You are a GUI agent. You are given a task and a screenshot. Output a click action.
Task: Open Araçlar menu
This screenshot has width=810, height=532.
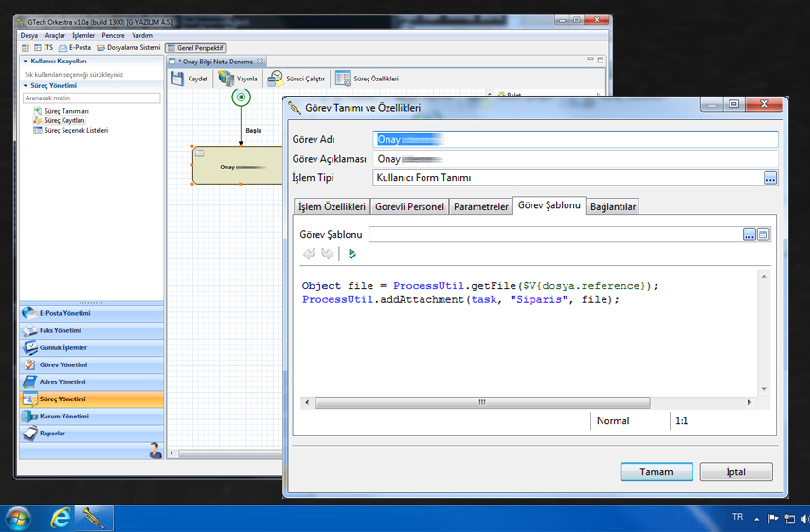click(55, 36)
